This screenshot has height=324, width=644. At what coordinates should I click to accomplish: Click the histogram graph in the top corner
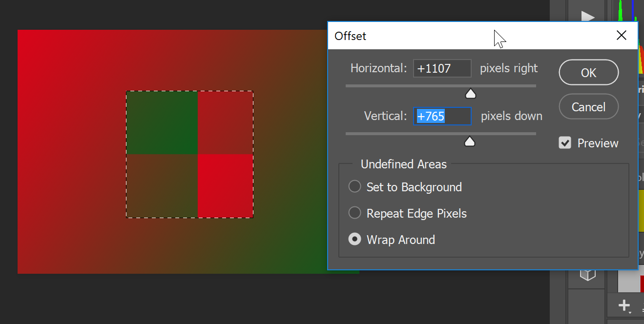point(629,11)
